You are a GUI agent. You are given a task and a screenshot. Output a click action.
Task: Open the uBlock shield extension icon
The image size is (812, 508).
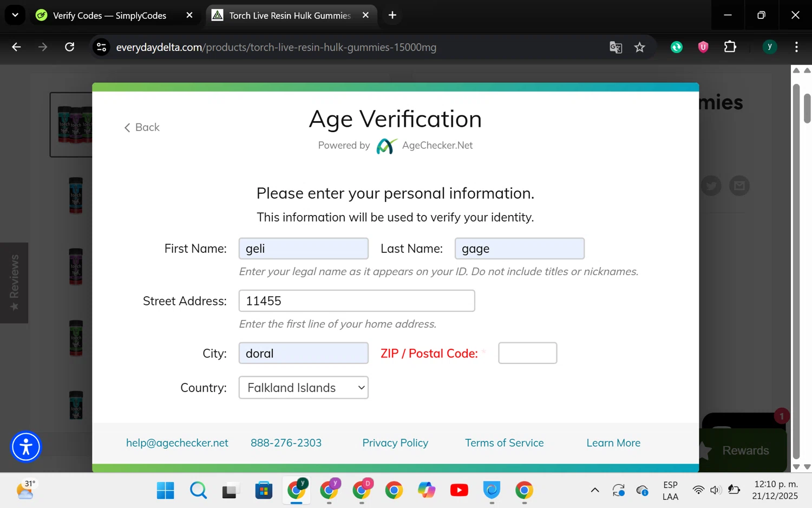(x=703, y=47)
